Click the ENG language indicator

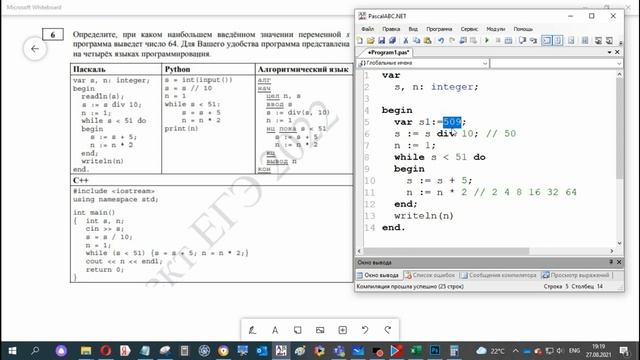[x=574, y=351]
